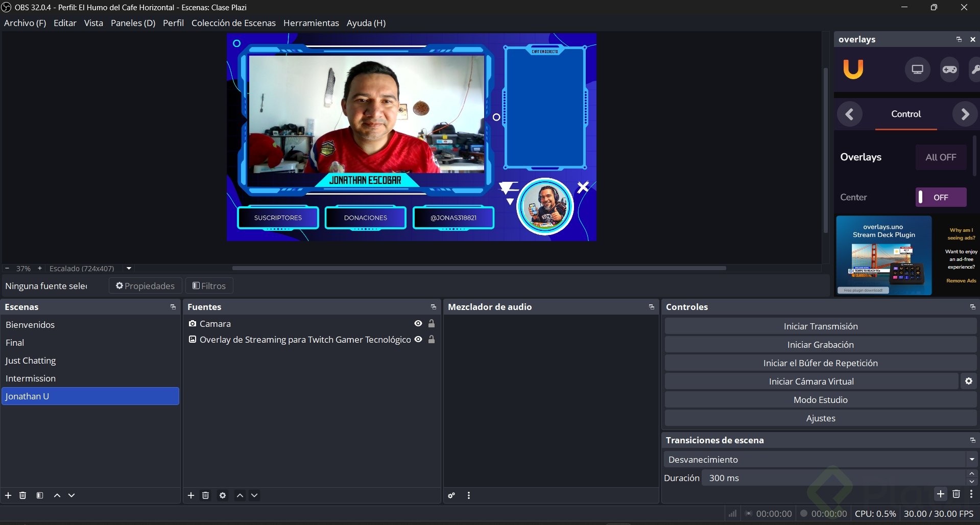
Task: Undock the Mezclador de audio panel
Action: (652, 307)
